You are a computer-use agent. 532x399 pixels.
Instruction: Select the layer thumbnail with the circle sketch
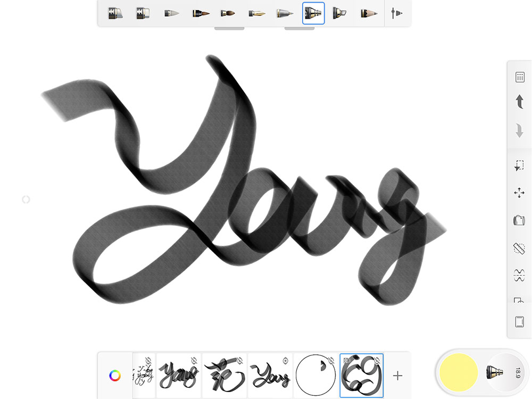click(315, 374)
